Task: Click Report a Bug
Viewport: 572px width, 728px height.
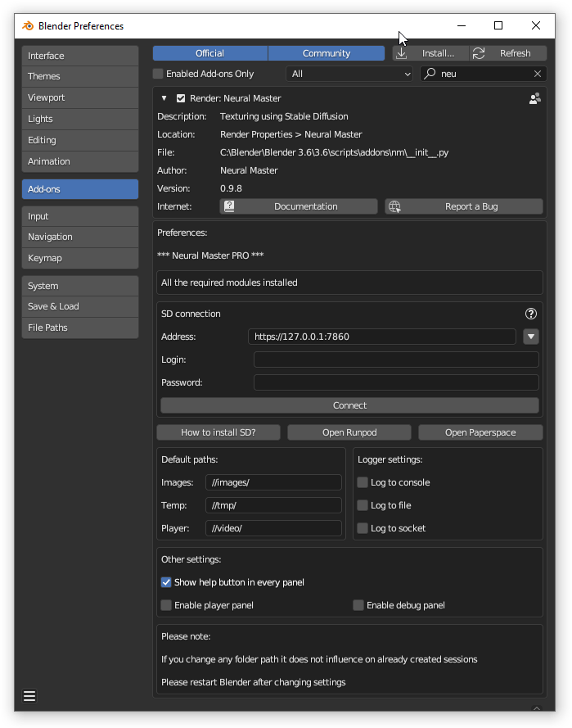Action: pos(464,206)
